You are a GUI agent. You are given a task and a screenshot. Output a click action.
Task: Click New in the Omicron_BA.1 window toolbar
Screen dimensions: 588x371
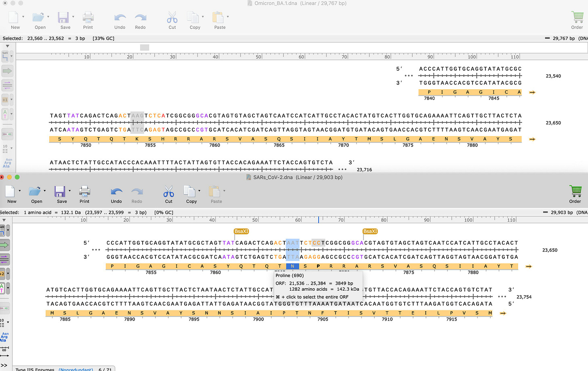pyautogui.click(x=14, y=20)
